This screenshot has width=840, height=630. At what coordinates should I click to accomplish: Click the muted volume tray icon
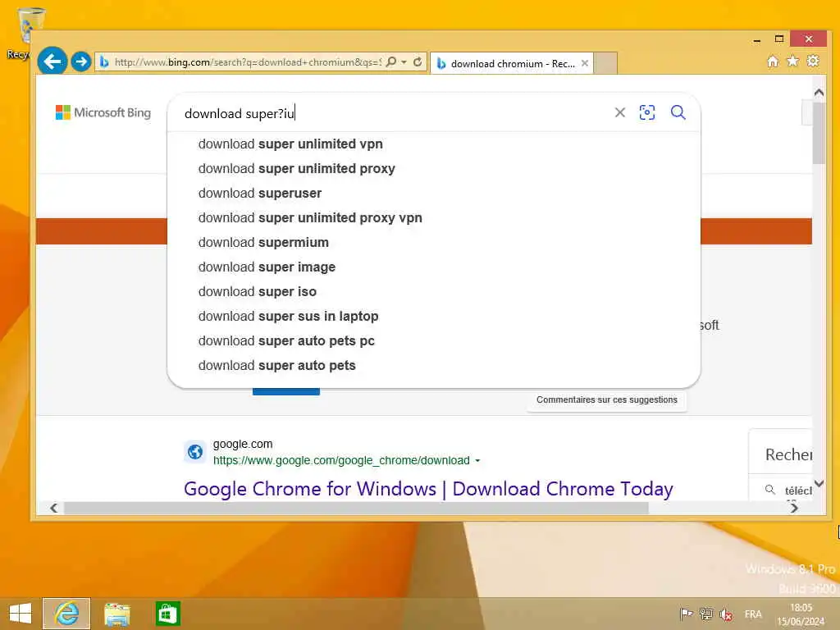click(726, 614)
